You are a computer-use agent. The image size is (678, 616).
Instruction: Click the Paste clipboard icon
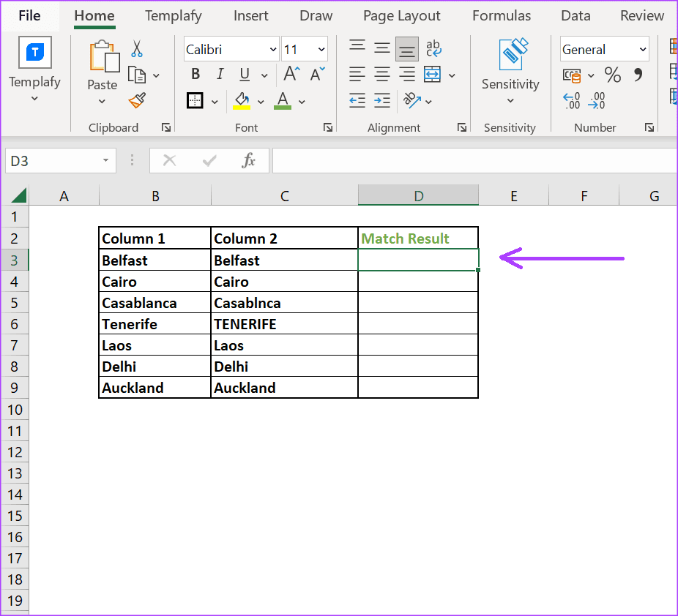click(104, 56)
